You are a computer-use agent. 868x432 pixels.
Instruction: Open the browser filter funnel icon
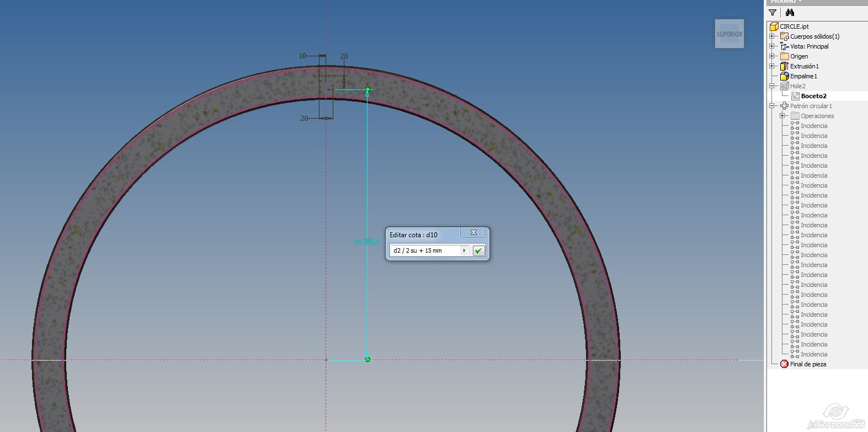pyautogui.click(x=773, y=13)
